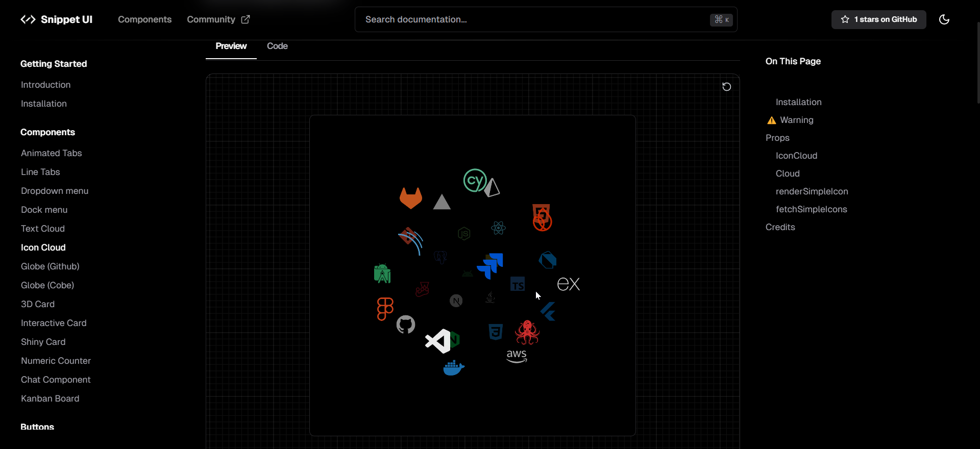Open Shiny Card component page
This screenshot has width=980, height=449.
pos(43,342)
